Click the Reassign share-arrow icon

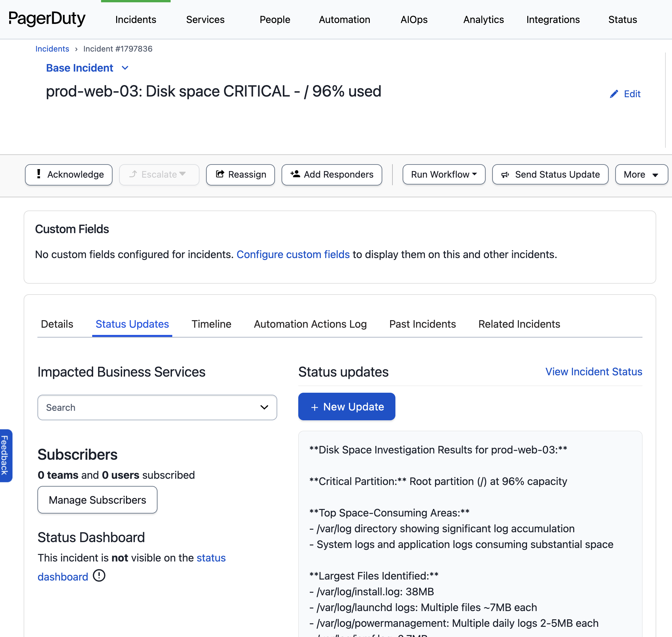(220, 174)
